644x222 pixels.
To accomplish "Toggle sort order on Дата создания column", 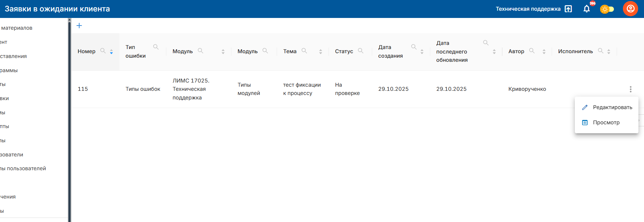I will tap(422, 51).
